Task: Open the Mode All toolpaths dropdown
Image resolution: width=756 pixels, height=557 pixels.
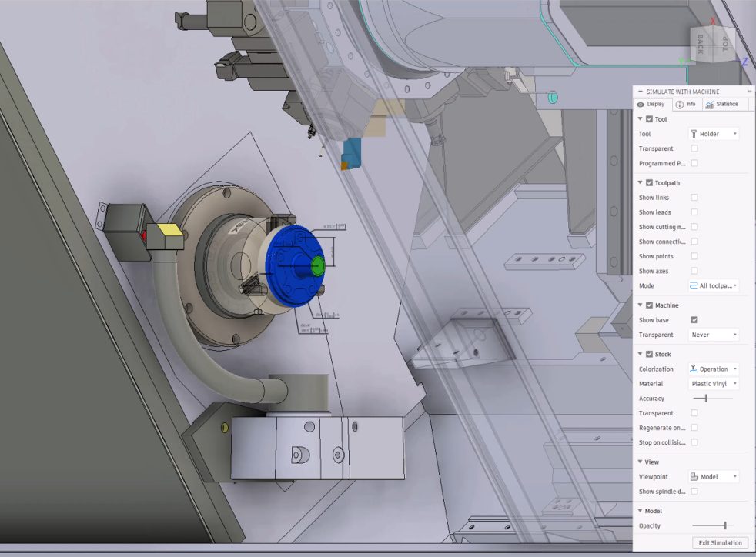Action: 713,285
